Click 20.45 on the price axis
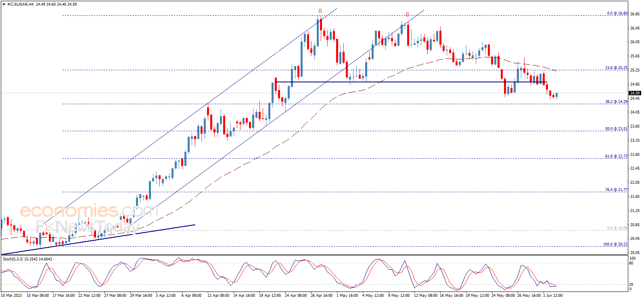 click(635, 239)
